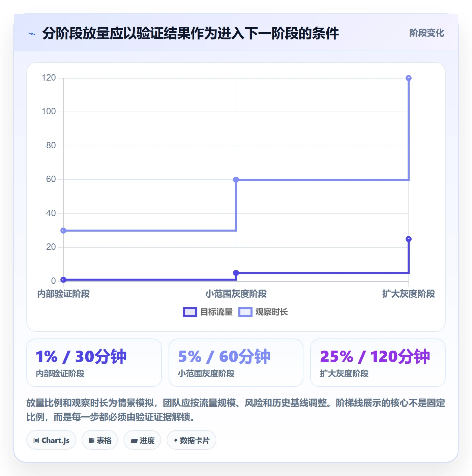Screen dimensions: 472x476
Task: Select the 进度 tag chip
Action: tap(142, 440)
